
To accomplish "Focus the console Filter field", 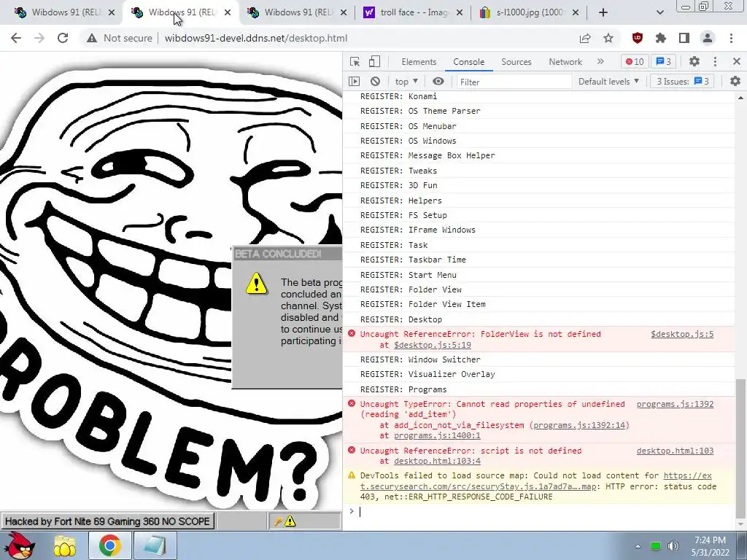I will [514, 82].
